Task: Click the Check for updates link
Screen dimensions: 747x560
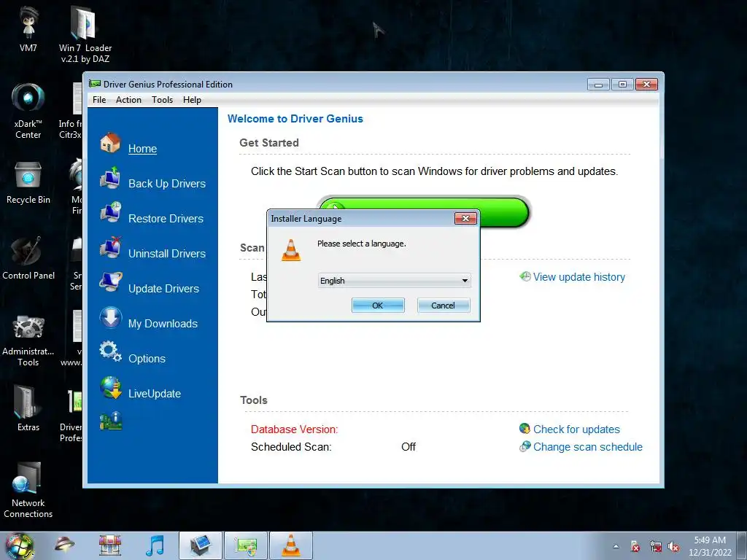Action: [576, 429]
